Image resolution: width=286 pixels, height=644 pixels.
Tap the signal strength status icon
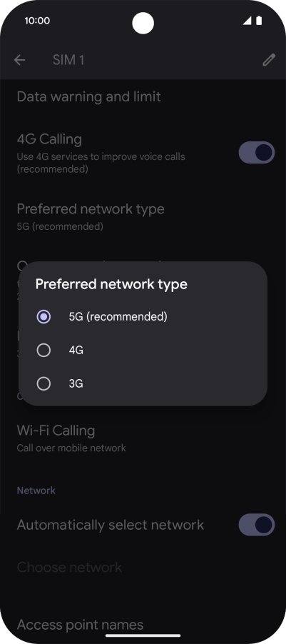click(247, 21)
